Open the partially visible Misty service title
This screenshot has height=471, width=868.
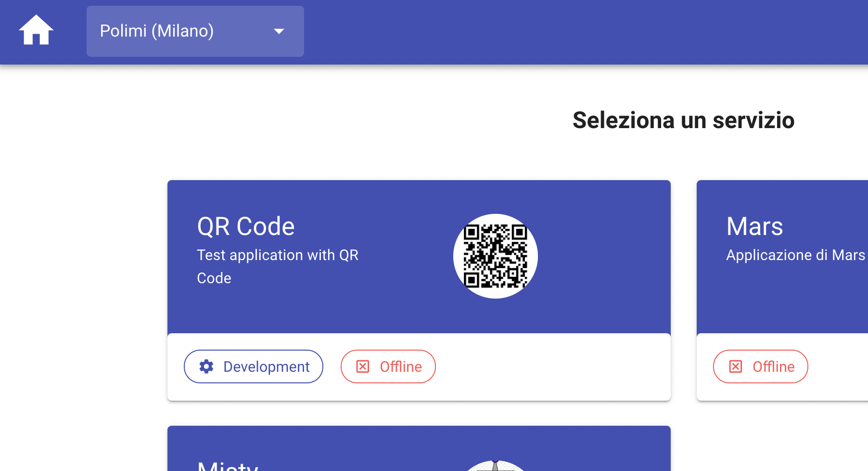228,466
